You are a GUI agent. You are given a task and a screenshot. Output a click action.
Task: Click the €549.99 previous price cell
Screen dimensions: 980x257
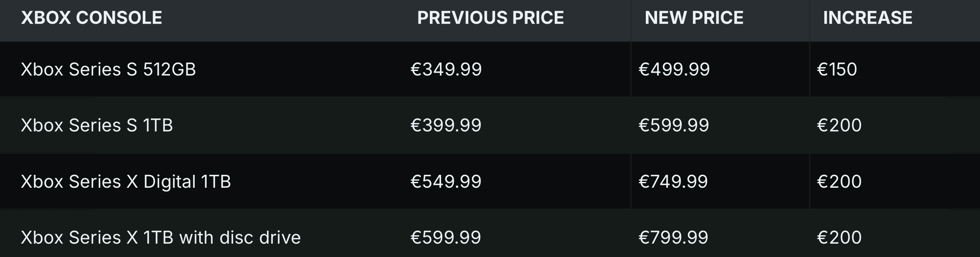click(446, 181)
